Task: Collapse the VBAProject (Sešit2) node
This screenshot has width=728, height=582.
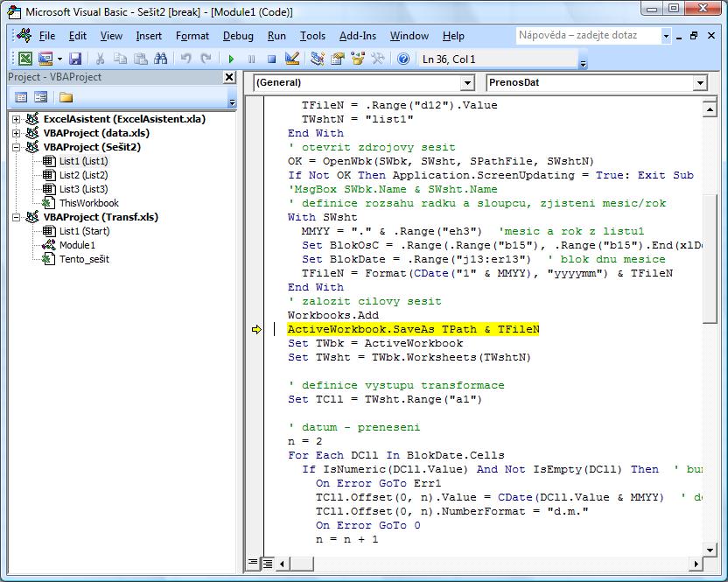Action: tap(17, 147)
